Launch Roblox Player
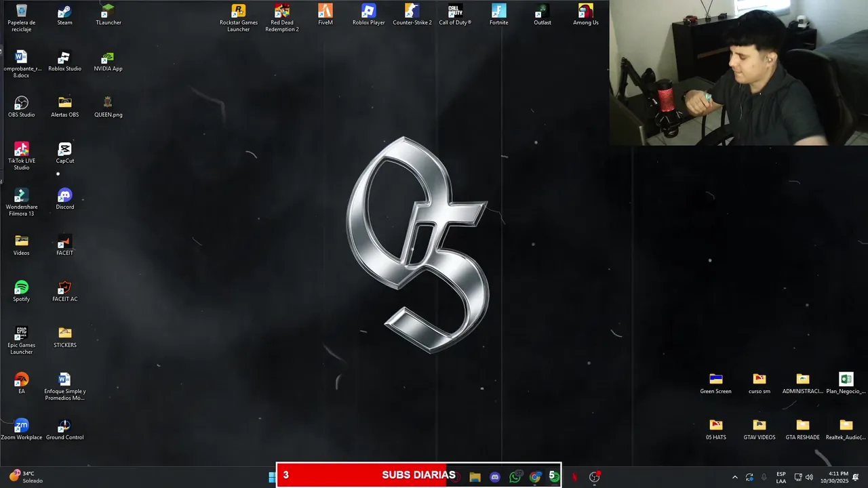 coord(369,15)
